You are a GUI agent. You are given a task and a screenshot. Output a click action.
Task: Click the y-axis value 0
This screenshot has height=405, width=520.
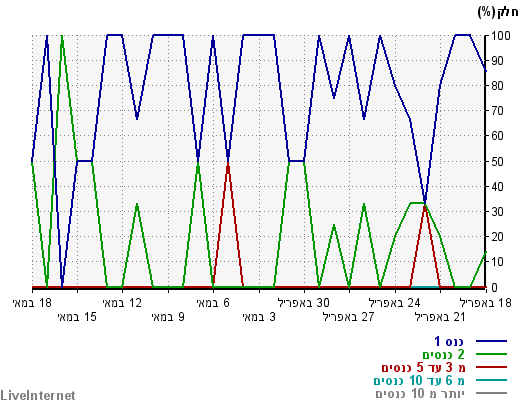tap(495, 287)
